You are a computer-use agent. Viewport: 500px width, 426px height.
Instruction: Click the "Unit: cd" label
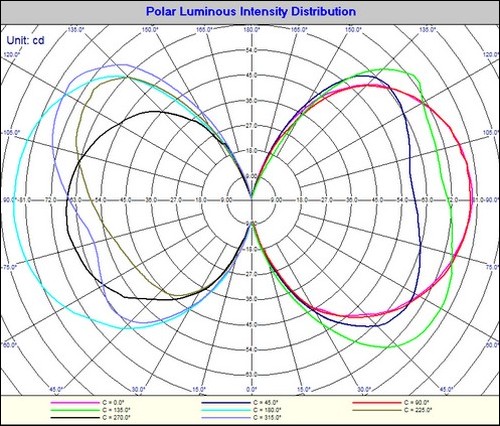pyautogui.click(x=26, y=40)
